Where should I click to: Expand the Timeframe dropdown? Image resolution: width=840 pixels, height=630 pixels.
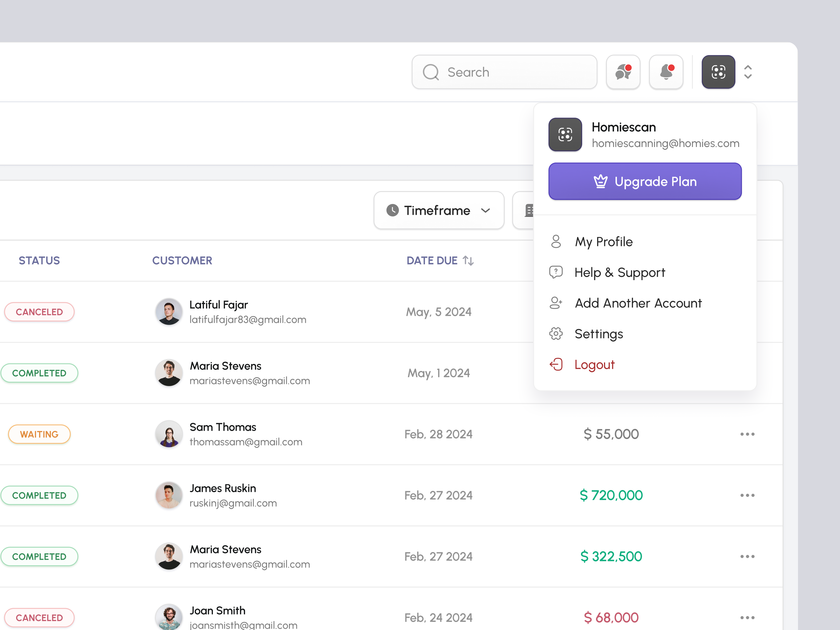[439, 210]
